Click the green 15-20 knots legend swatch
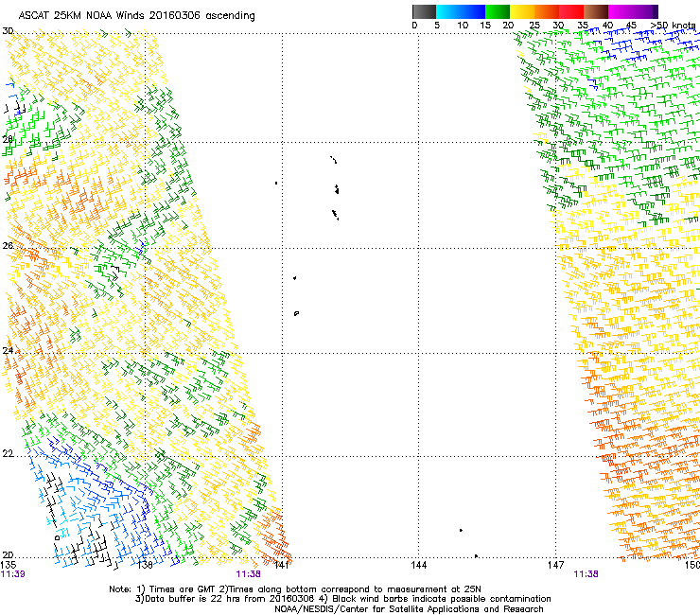 (x=498, y=11)
